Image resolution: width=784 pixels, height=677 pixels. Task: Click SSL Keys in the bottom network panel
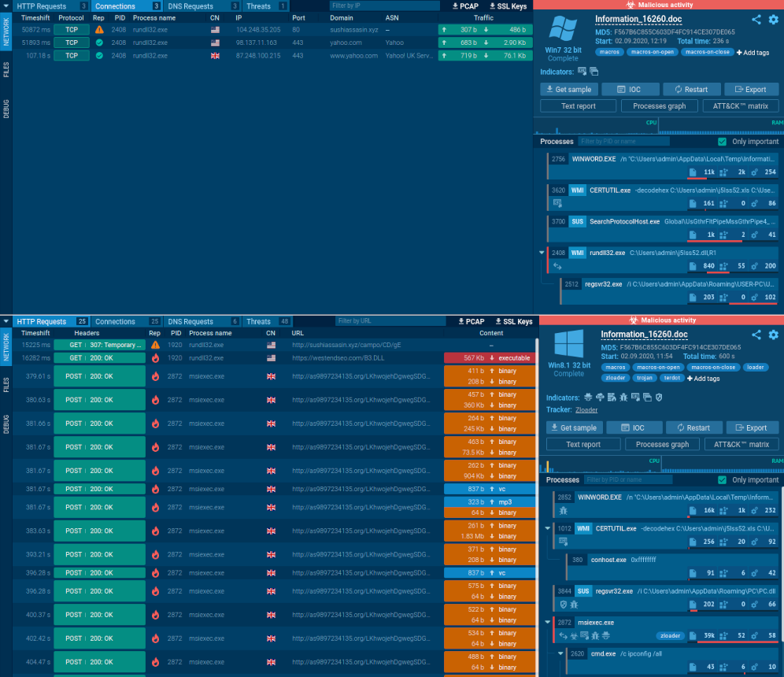click(x=514, y=321)
